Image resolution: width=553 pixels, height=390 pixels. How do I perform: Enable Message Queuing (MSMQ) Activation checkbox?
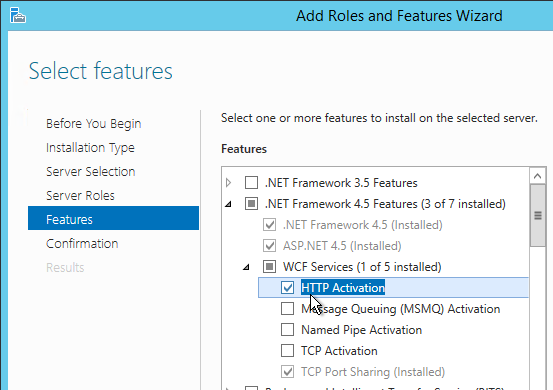click(287, 309)
